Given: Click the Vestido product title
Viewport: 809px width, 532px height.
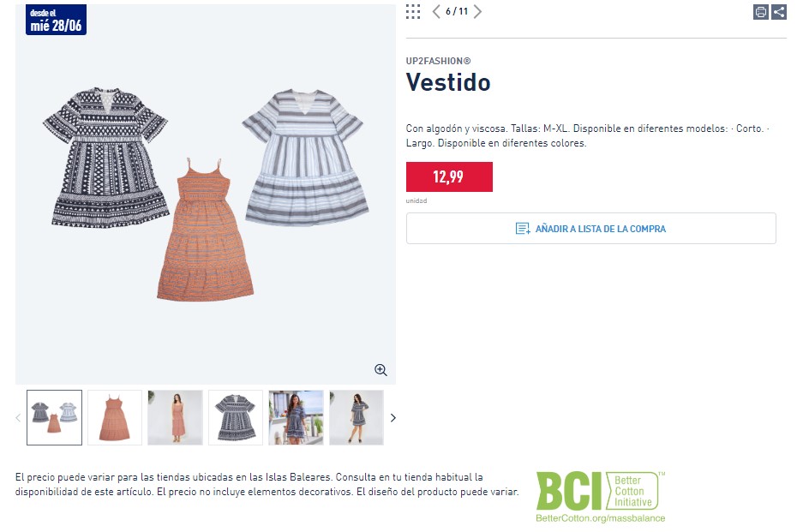Looking at the screenshot, I should 448,82.
